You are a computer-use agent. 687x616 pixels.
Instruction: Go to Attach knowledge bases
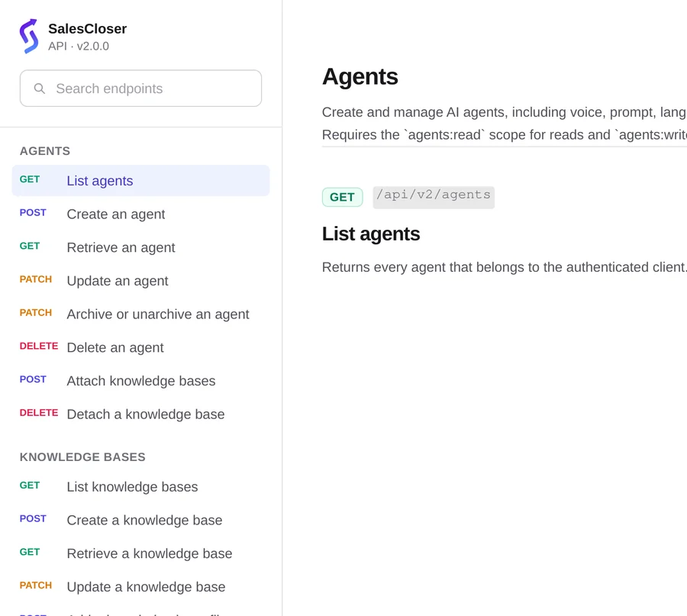point(140,380)
